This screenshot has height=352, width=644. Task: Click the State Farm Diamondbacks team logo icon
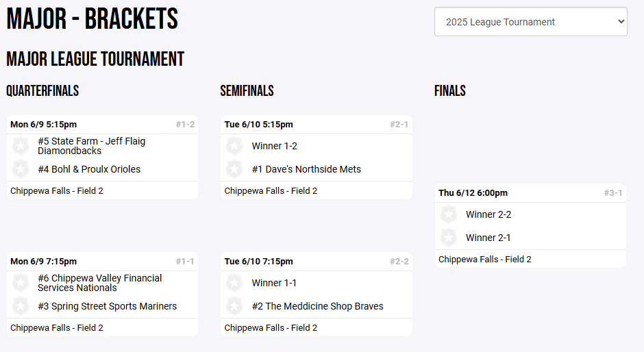click(21, 146)
